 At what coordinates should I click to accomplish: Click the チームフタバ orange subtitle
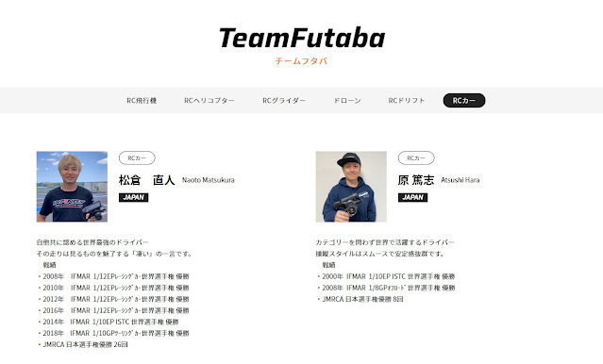(x=301, y=60)
